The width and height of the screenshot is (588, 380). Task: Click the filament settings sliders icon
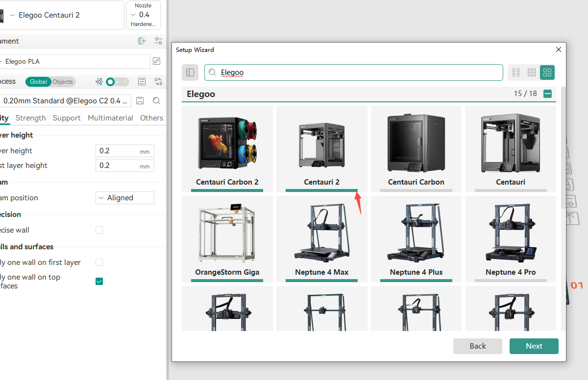(158, 41)
